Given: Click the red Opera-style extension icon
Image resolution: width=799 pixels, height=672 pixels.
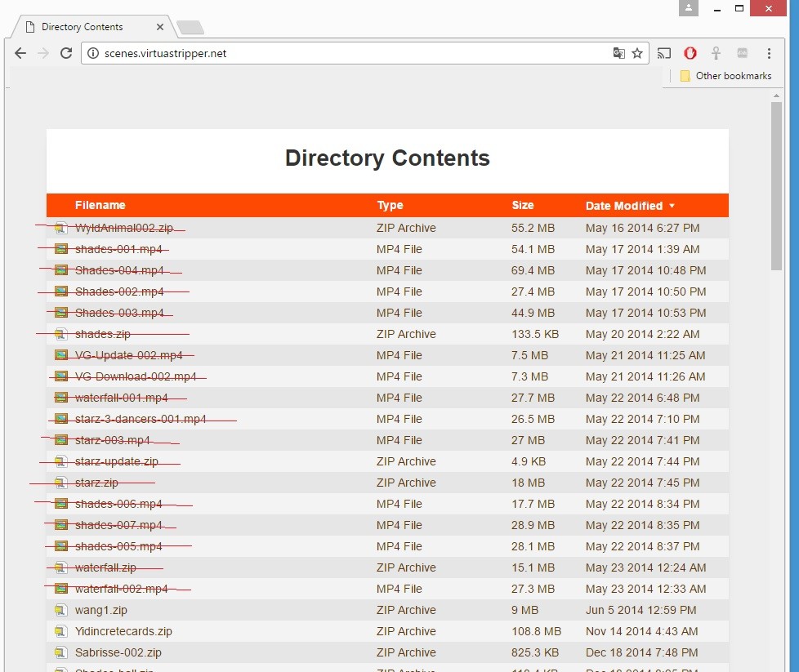Looking at the screenshot, I should [690, 54].
